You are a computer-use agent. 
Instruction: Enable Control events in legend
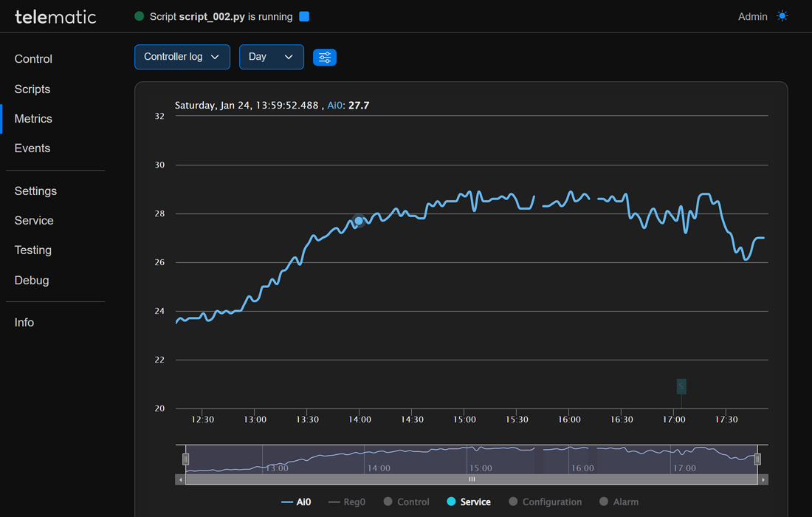click(x=406, y=502)
